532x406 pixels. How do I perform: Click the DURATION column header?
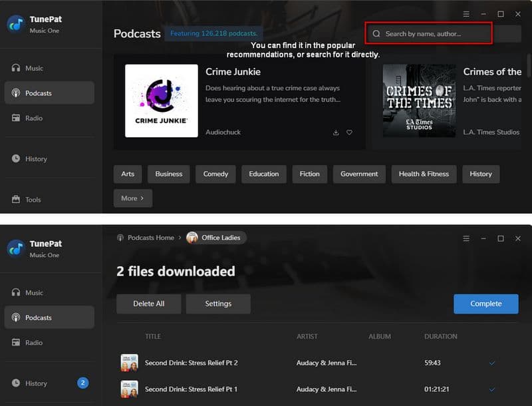[x=441, y=336]
